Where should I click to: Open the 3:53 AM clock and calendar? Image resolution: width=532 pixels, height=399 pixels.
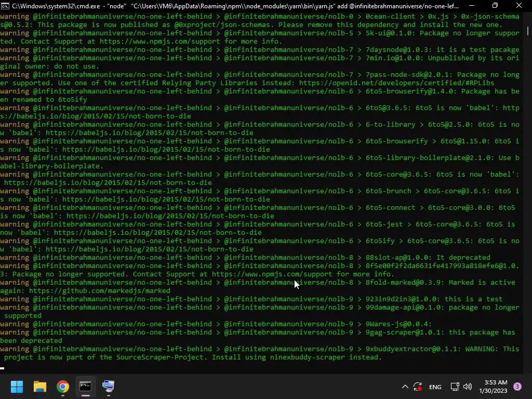pos(493,387)
